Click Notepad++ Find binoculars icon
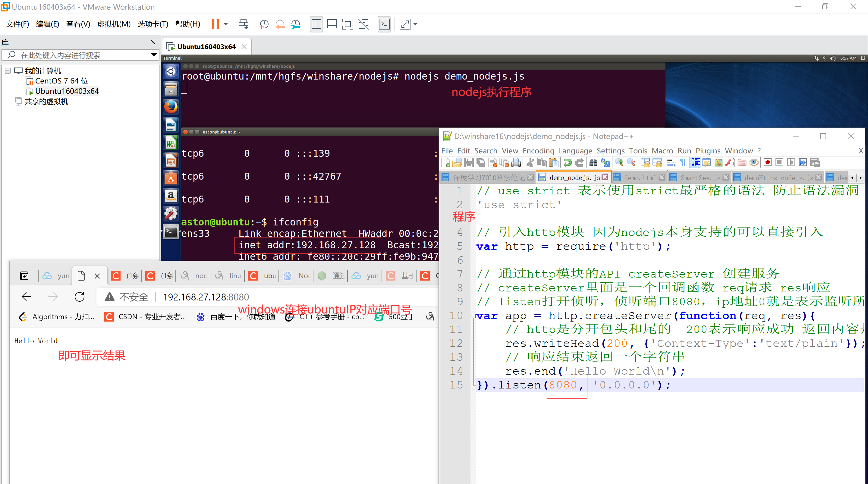 coord(593,163)
